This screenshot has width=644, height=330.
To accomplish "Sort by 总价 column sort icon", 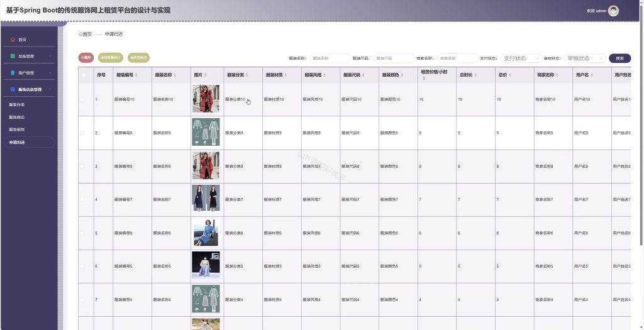I will 511,75.
